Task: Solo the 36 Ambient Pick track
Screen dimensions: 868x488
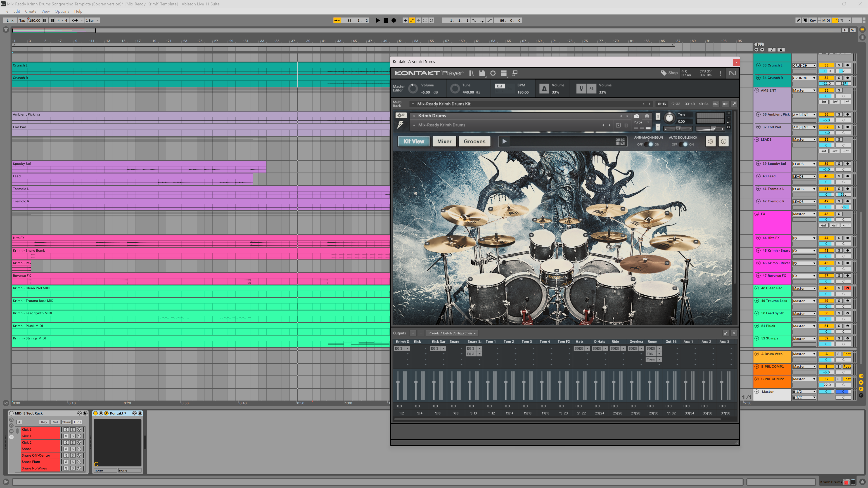Action: point(839,115)
